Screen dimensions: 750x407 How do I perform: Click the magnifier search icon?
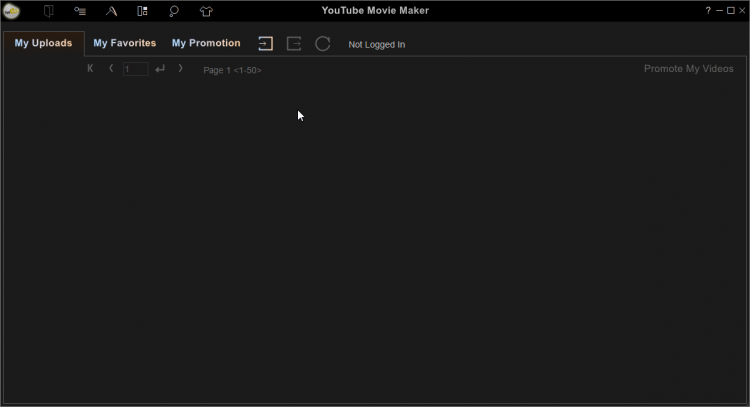point(174,11)
